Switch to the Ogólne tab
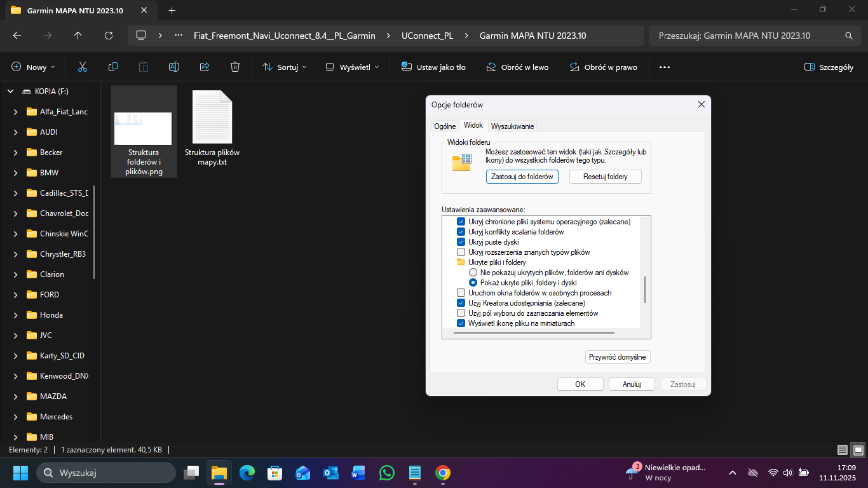The height and width of the screenshot is (488, 868). coord(445,126)
